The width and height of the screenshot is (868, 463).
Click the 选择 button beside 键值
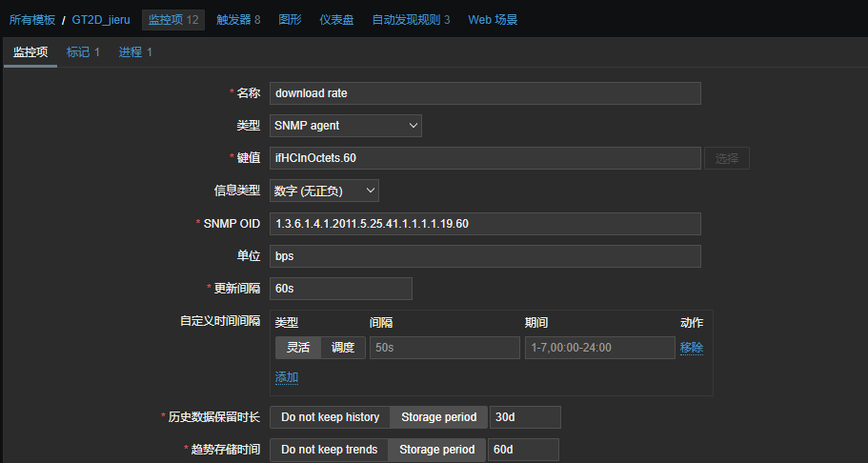tap(726, 158)
